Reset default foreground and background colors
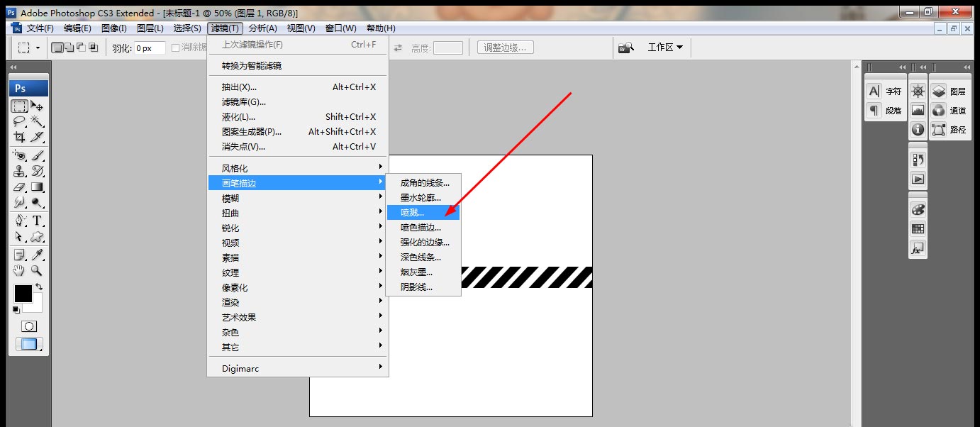This screenshot has width=980, height=427. (16, 310)
